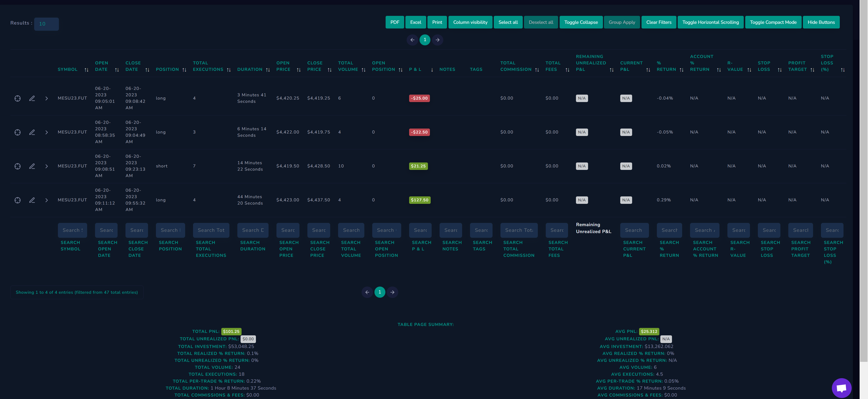Click the Avg PNL $25.312 badge
Image resolution: width=868 pixels, height=399 pixels.
pos(649,332)
